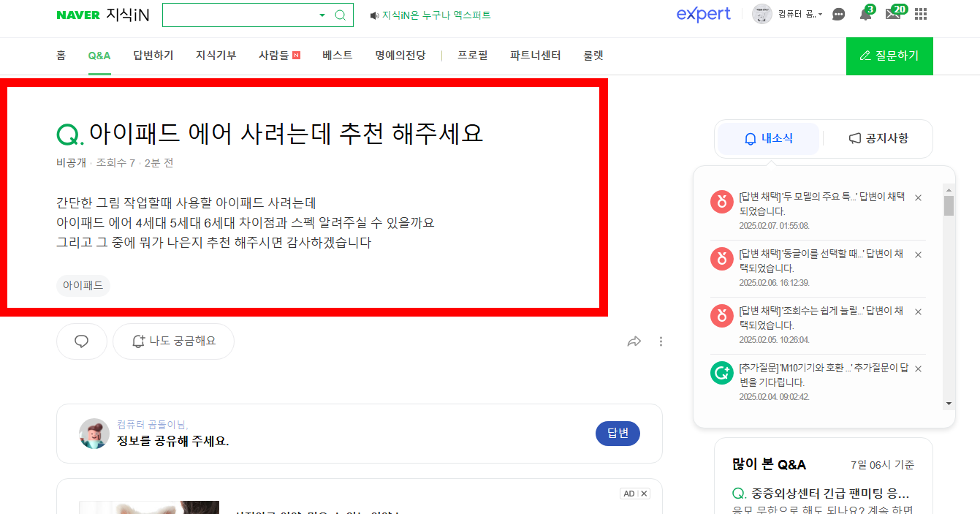Click the 아이패드 tag chip
The image size is (980, 514).
[x=83, y=286]
